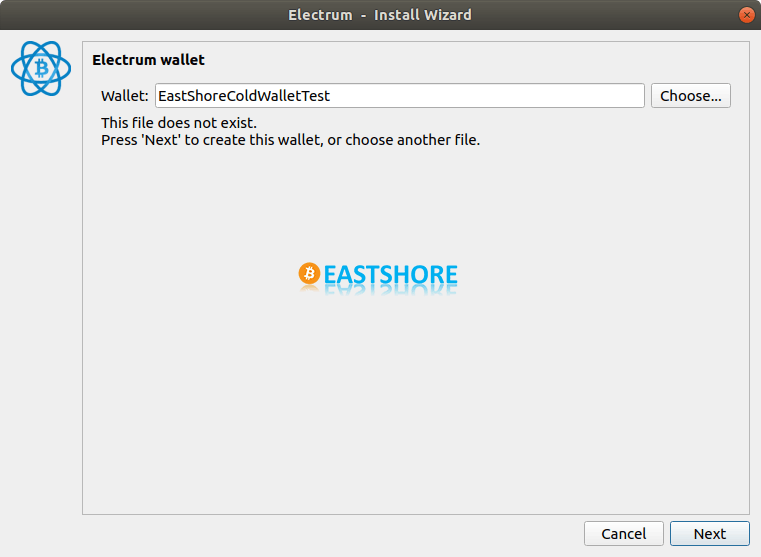The width and height of the screenshot is (761, 557).
Task: Select the 'Electrum wallet' heading text
Action: (x=149, y=60)
